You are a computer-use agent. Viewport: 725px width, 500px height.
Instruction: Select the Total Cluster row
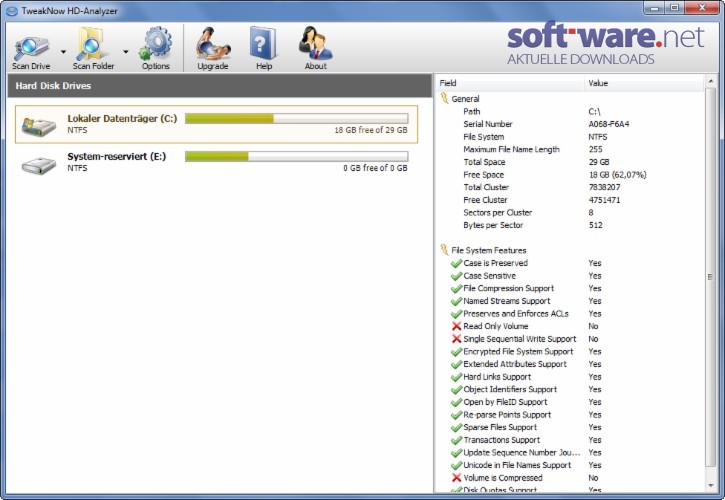tap(570, 187)
